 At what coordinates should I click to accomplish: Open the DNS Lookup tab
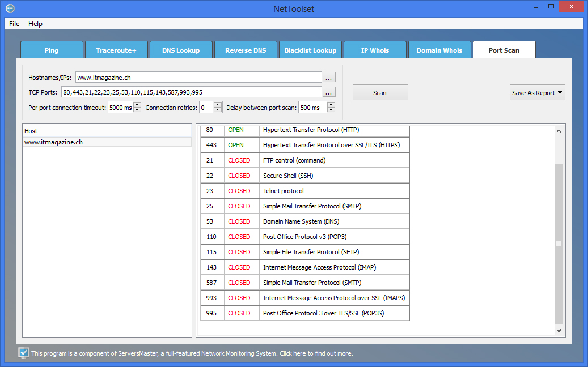181,50
